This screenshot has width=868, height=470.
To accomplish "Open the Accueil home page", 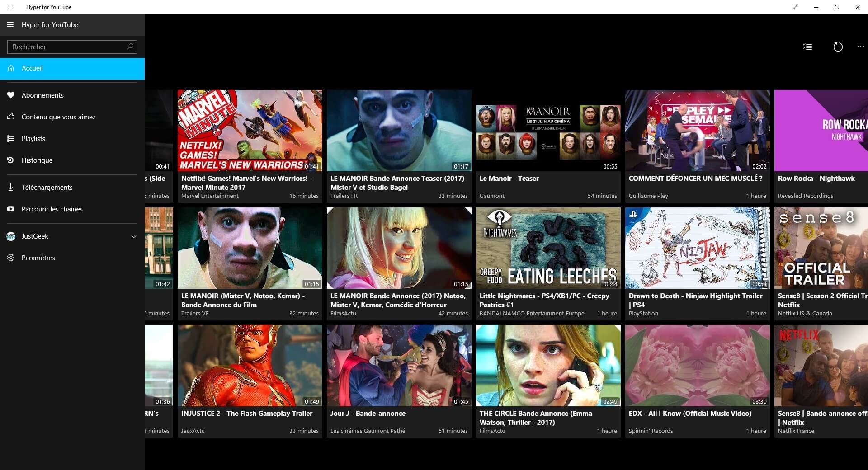I will 72,68.
